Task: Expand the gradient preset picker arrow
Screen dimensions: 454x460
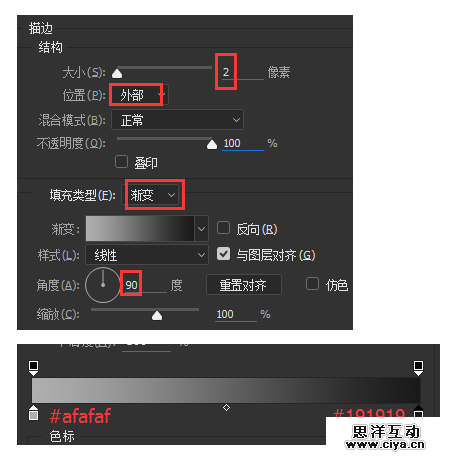Action: tap(201, 229)
